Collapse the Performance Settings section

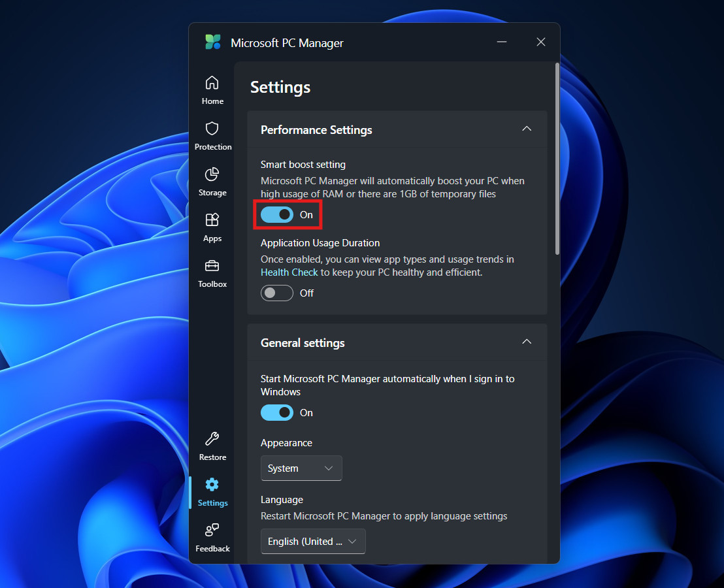pos(527,129)
